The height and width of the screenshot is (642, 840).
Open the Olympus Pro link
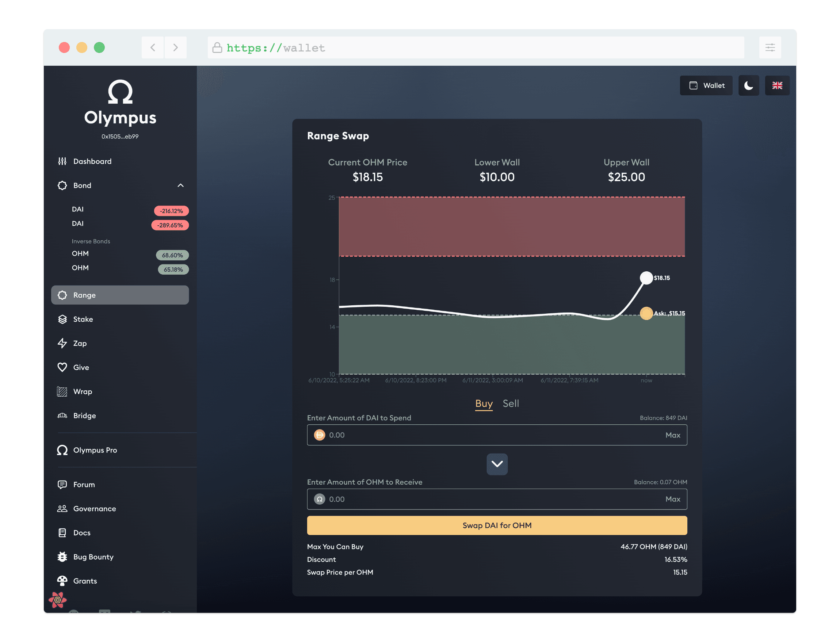[120, 450]
